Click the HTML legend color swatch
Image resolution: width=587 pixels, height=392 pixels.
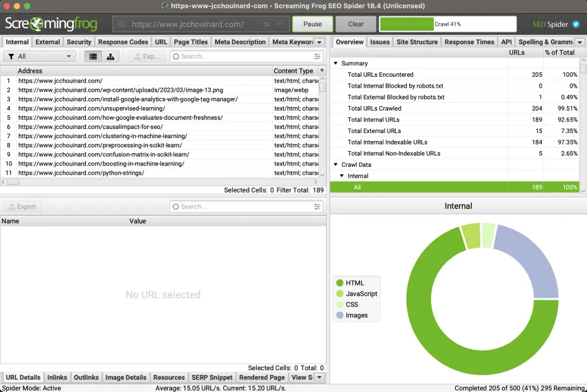[x=339, y=283]
